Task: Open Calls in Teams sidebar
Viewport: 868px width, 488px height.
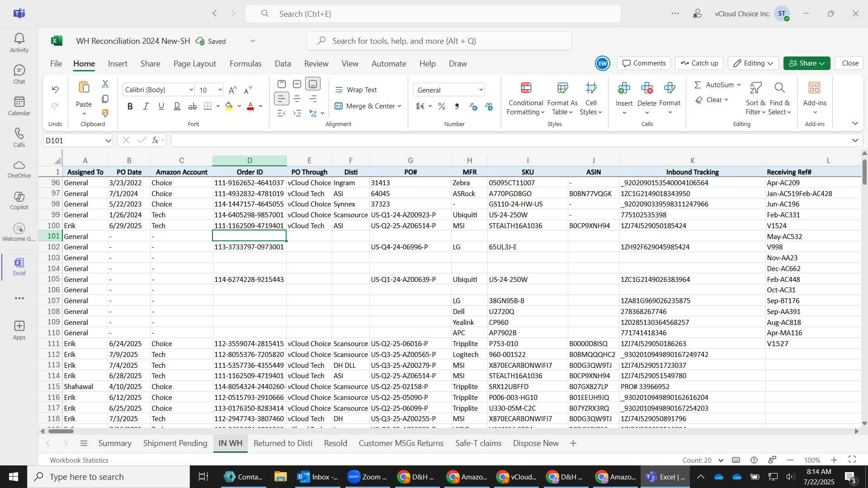Action: 19,138
